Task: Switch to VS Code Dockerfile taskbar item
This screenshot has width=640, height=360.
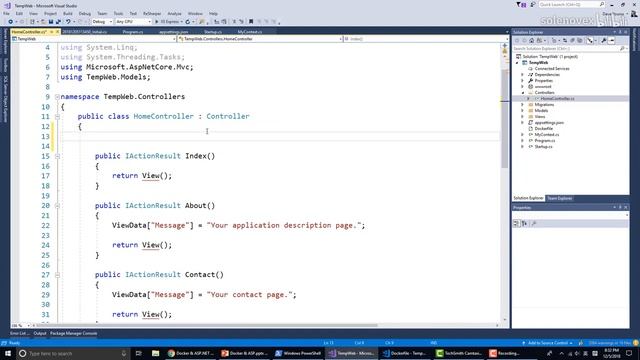Action: (405, 353)
